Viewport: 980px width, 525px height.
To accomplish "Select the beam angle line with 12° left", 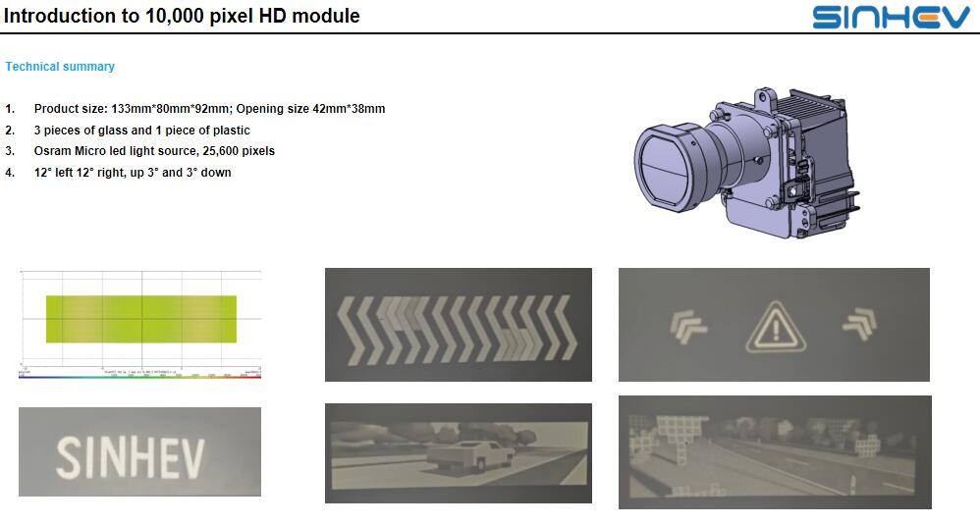I will pos(133,173).
